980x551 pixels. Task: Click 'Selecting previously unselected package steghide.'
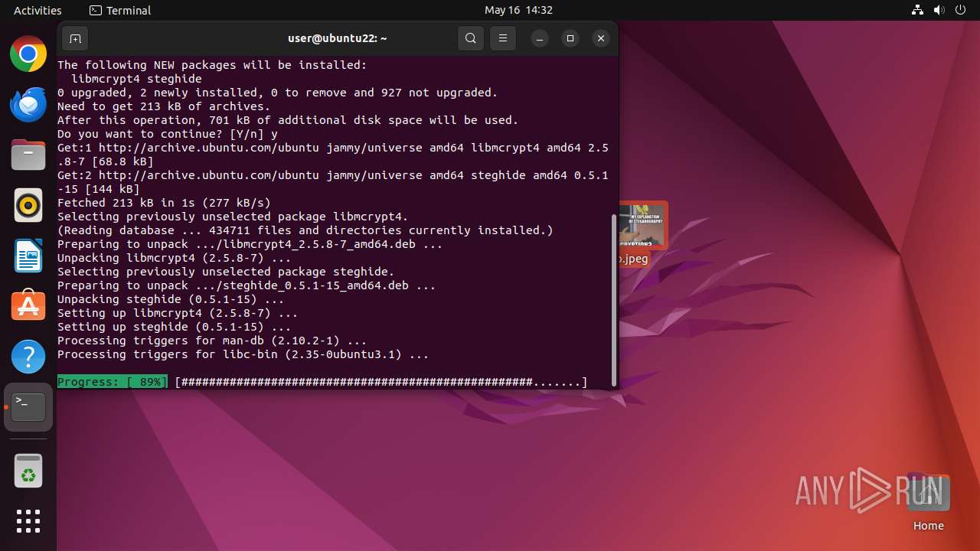point(226,272)
